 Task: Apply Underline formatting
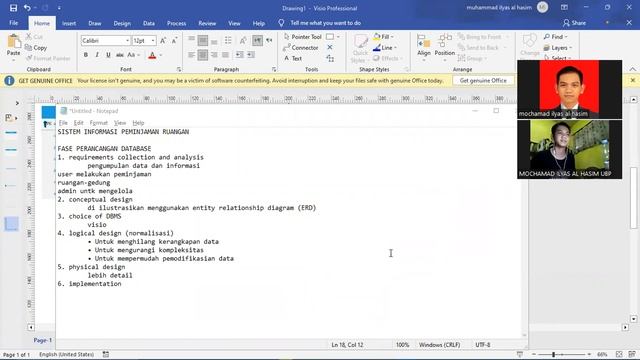[x=108, y=55]
